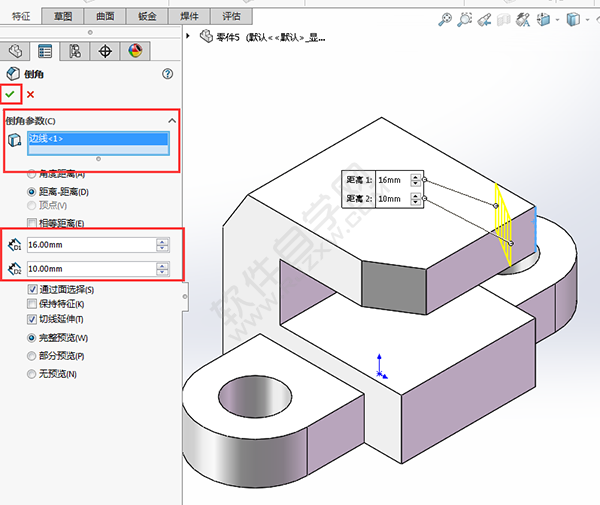Toggle the 通过面选择 checkbox
Viewport: 600px width, 505px height.
click(32, 290)
